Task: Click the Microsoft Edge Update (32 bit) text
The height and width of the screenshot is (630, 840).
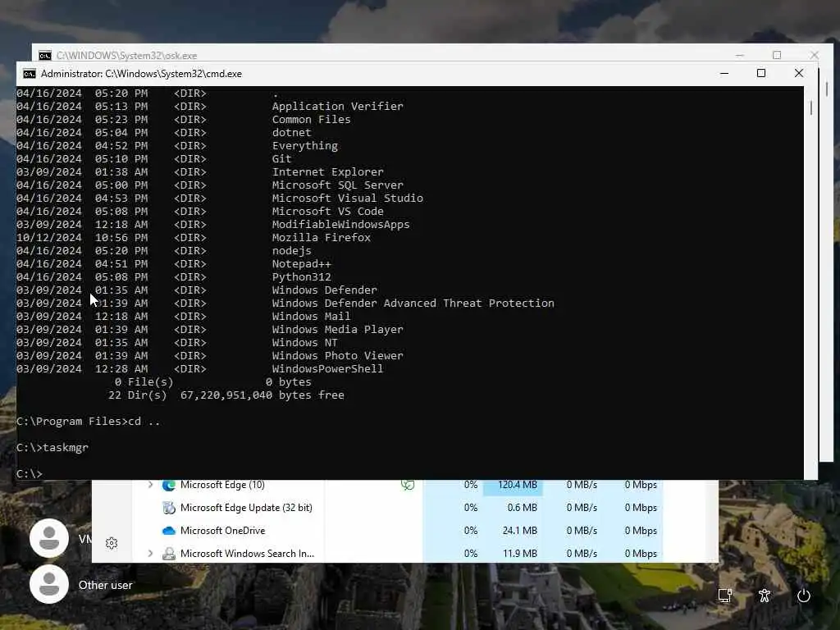Action: tap(246, 508)
